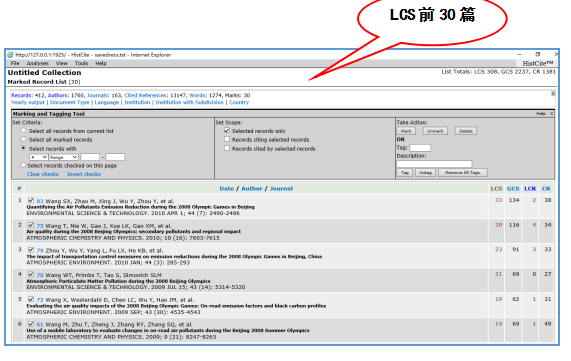Open the Cited References link
Viewport: 571px width, 361px height.
coord(146,95)
